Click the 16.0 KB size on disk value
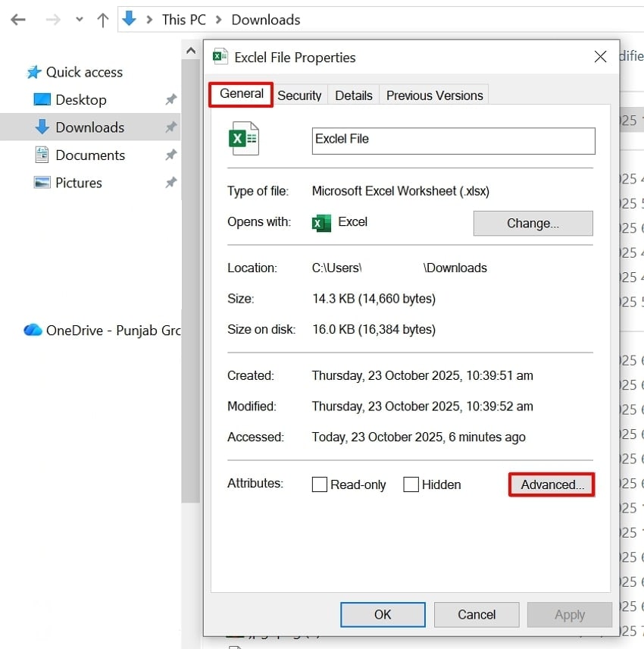The image size is (644, 649). click(x=374, y=330)
